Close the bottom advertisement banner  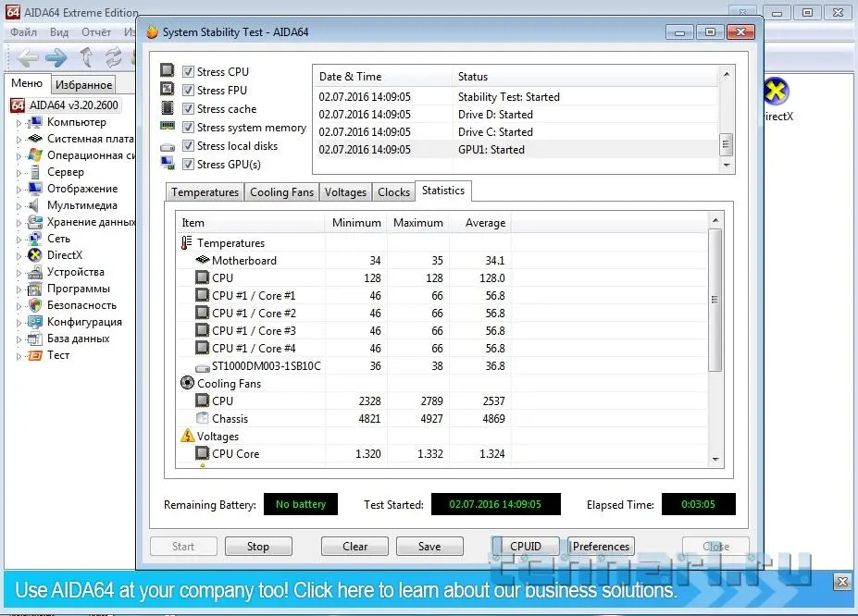coord(842,582)
